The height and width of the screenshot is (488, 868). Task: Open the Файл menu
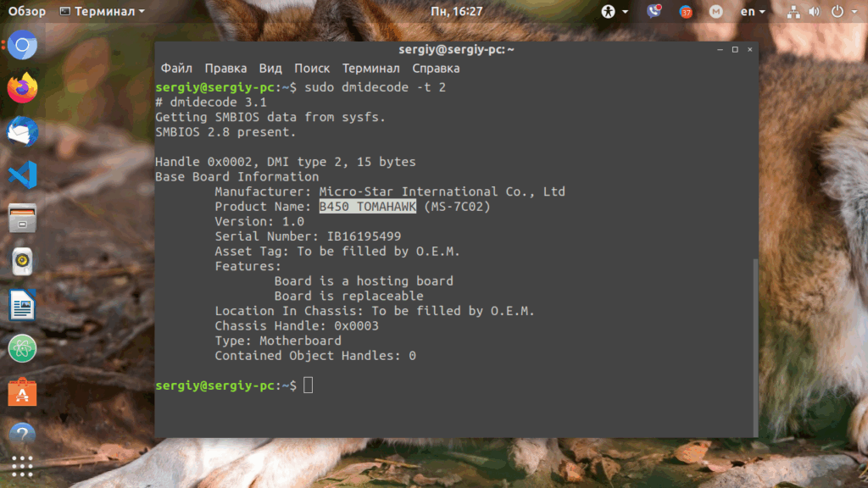pyautogui.click(x=176, y=69)
